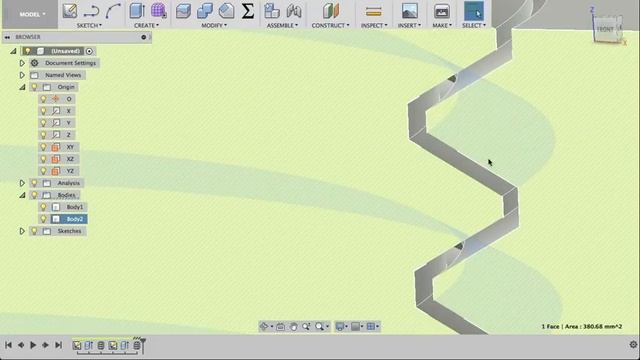Activate the (Unsaved) component radio button

coord(89,51)
